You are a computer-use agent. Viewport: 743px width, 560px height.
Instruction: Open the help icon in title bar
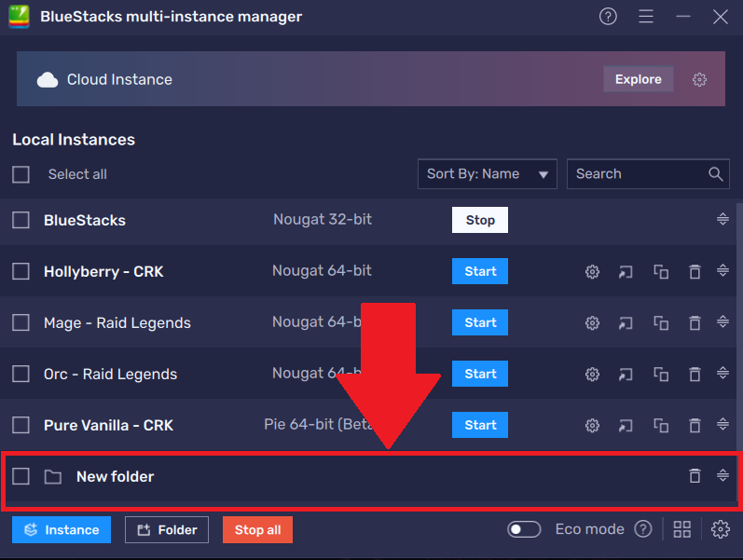[x=608, y=17]
